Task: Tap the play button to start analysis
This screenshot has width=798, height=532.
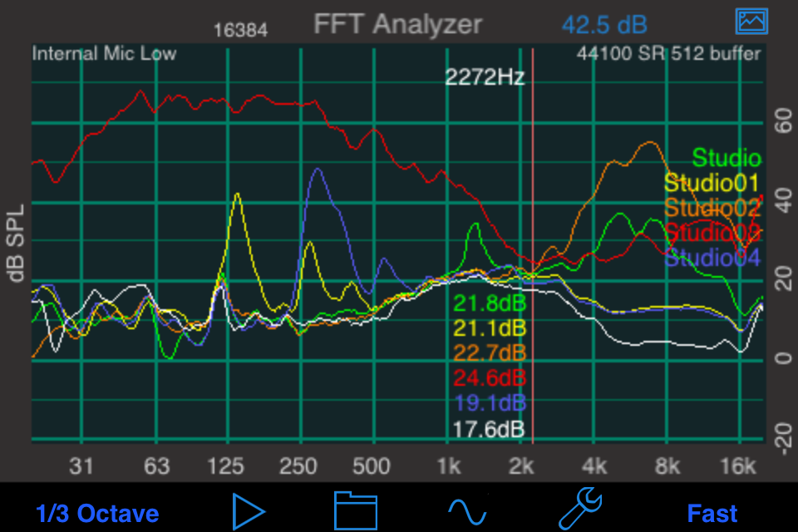Action: pos(249,511)
